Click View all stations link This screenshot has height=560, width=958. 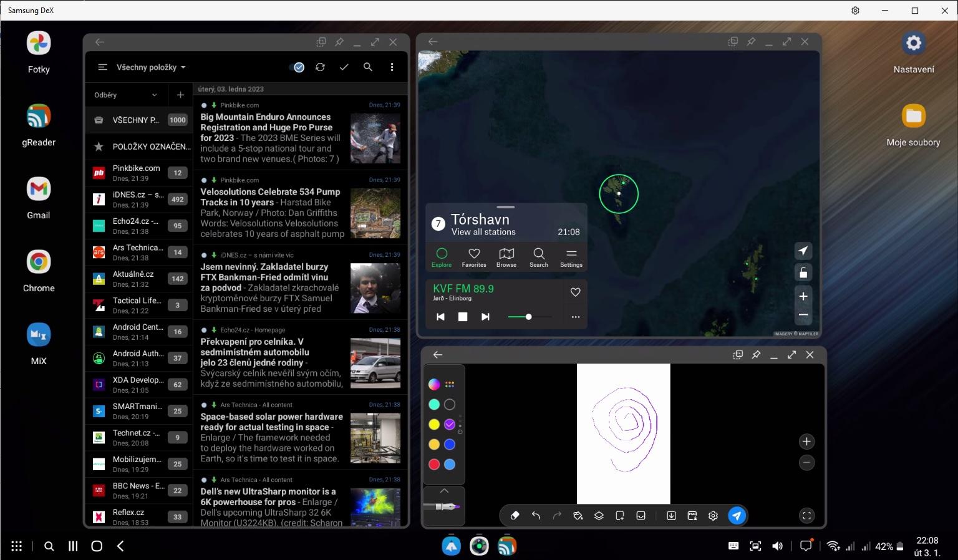pos(483,232)
